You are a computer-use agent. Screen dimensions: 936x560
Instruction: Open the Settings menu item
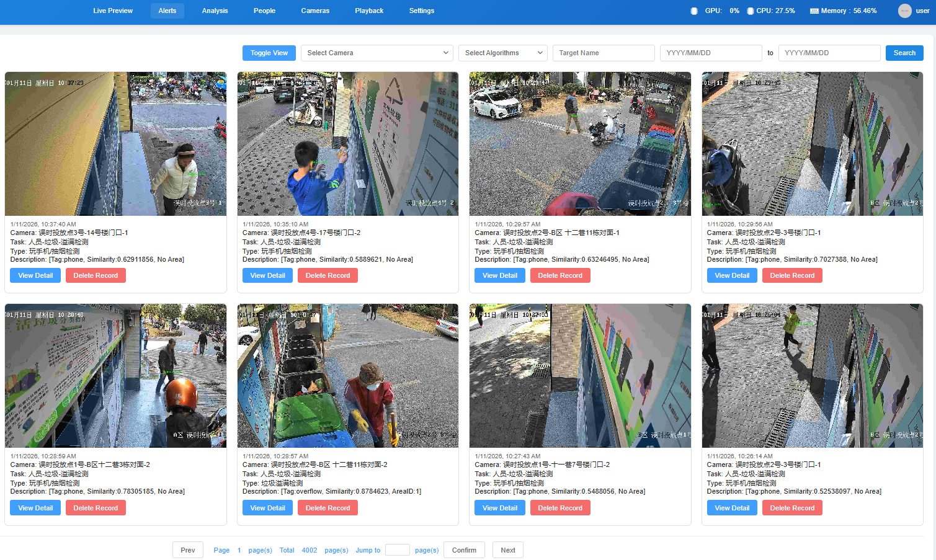coord(422,11)
